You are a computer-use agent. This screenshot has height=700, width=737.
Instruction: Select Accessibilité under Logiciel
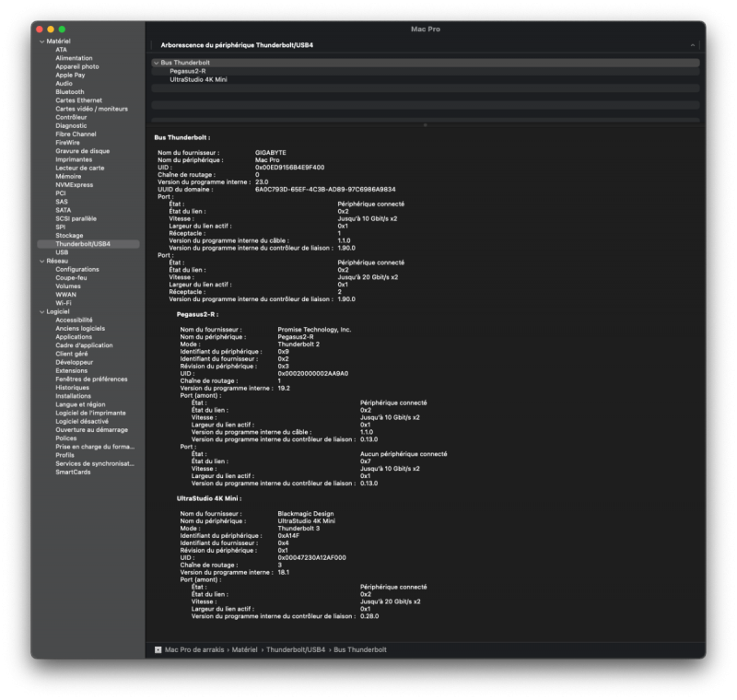[74, 321]
